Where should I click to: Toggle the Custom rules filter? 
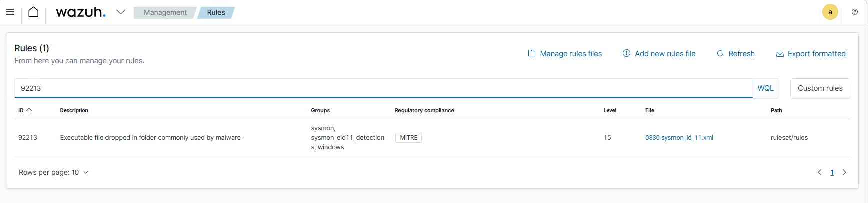pos(820,88)
